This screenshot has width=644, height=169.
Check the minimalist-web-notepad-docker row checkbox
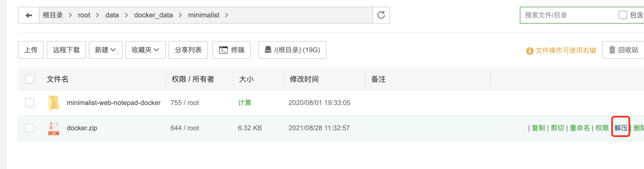[30, 103]
